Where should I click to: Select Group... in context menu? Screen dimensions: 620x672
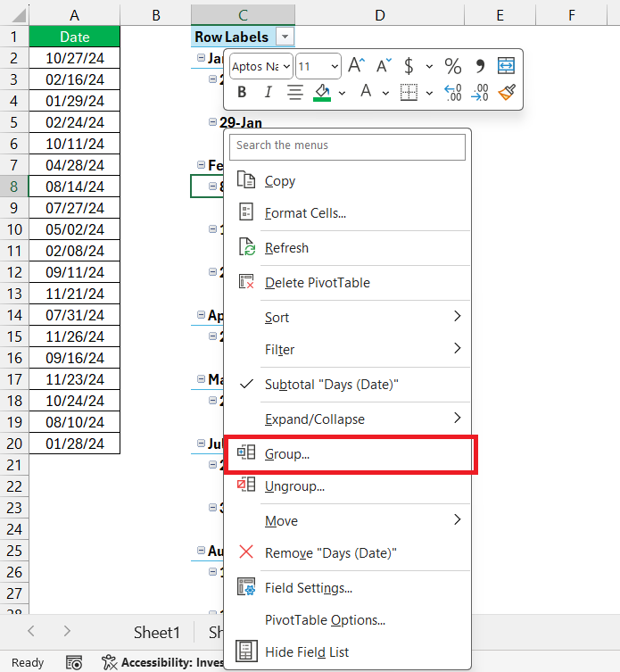(x=347, y=453)
